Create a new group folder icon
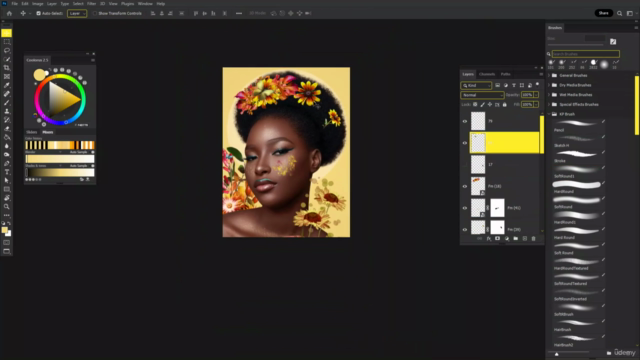This screenshot has width=640, height=360. pyautogui.click(x=516, y=239)
